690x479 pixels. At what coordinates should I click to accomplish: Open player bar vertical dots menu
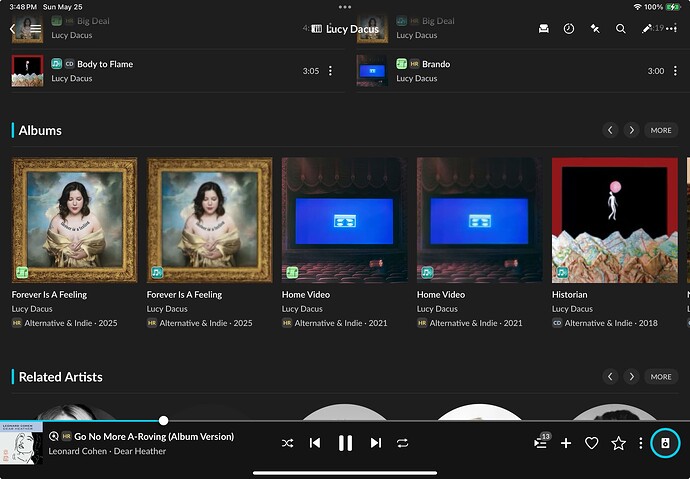tap(640, 443)
